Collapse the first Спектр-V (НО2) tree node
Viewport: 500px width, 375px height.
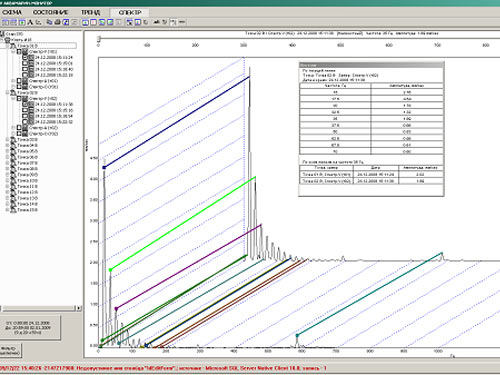[14, 52]
